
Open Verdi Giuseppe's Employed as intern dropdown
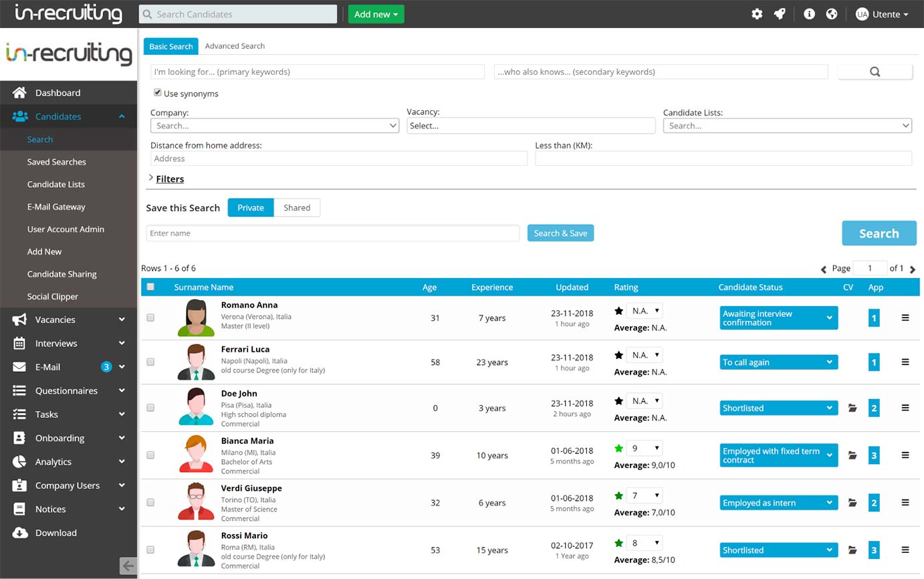pos(779,503)
